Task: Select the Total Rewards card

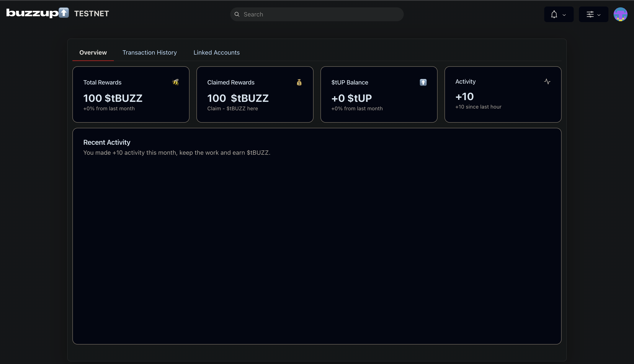Action: [131, 94]
